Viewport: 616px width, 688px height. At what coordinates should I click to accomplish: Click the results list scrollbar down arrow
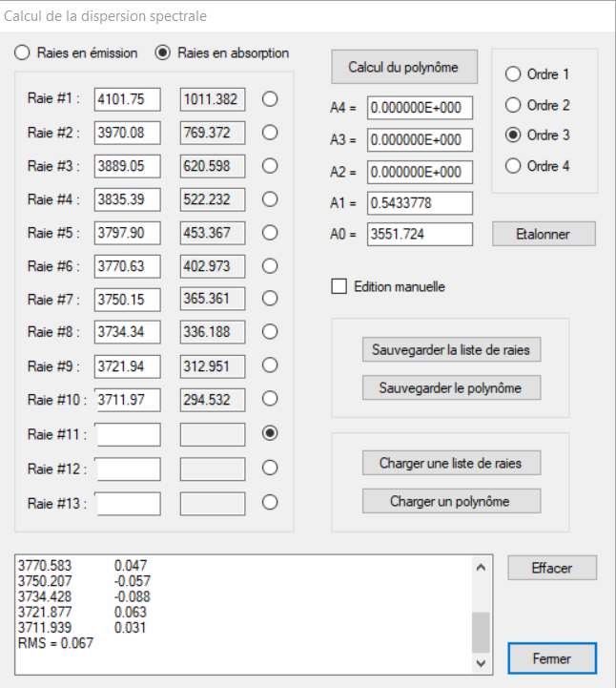pos(480,662)
